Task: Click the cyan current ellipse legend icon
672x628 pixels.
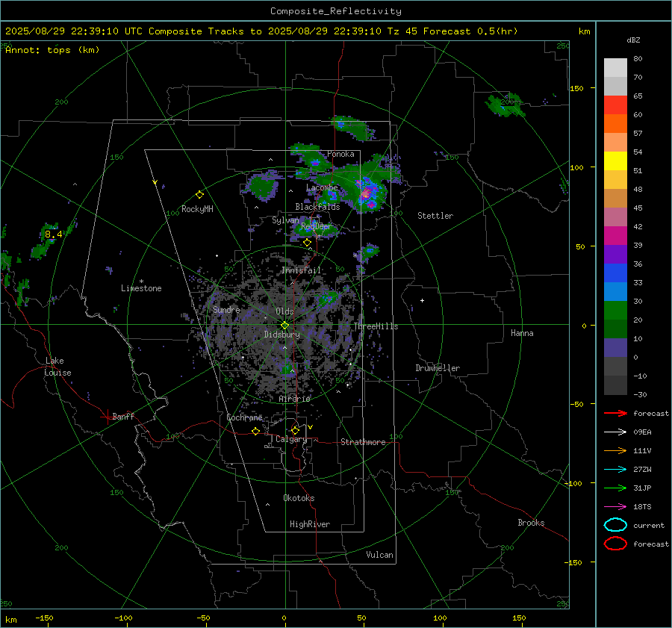Action: pos(615,525)
